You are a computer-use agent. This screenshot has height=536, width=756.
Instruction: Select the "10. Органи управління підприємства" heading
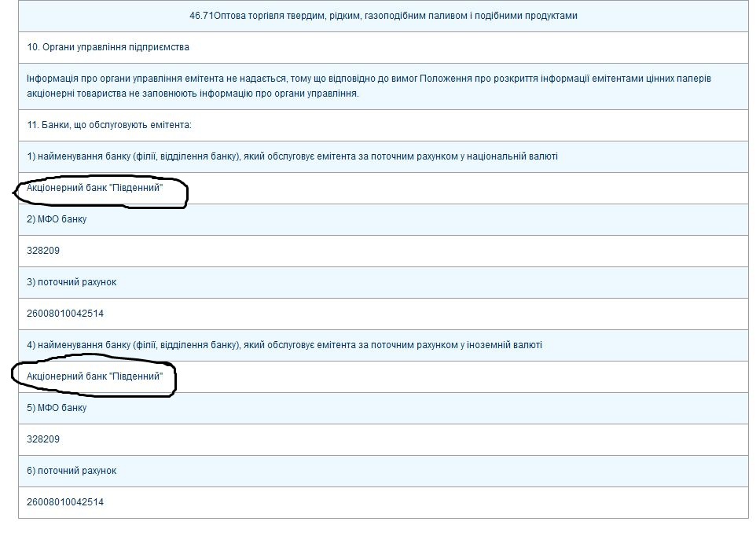click(x=108, y=47)
